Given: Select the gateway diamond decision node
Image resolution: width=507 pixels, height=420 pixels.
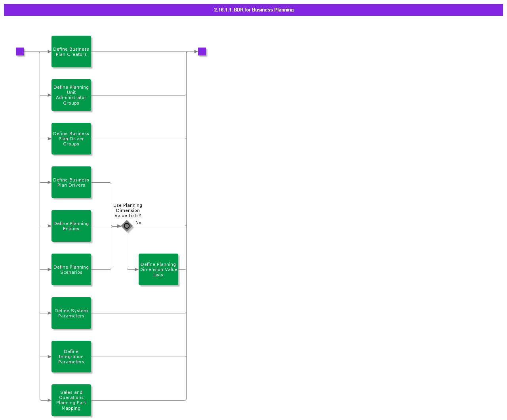Looking at the screenshot, I should click(127, 226).
